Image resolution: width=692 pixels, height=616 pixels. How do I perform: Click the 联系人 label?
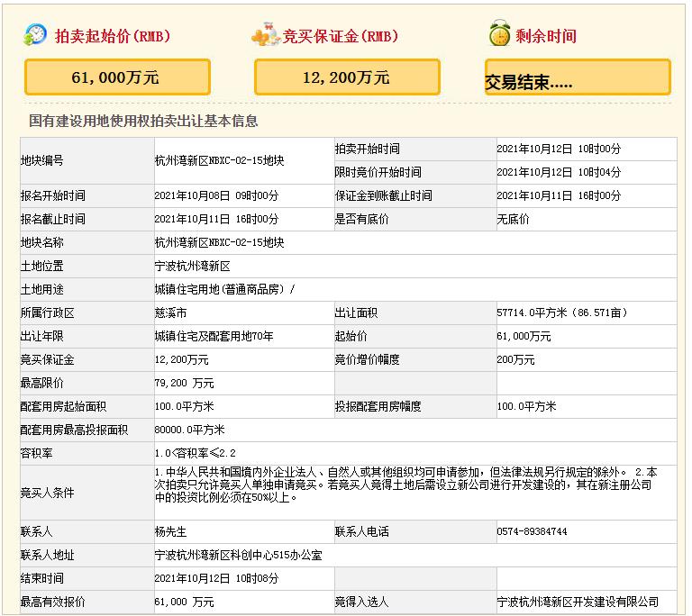pyautogui.click(x=37, y=531)
